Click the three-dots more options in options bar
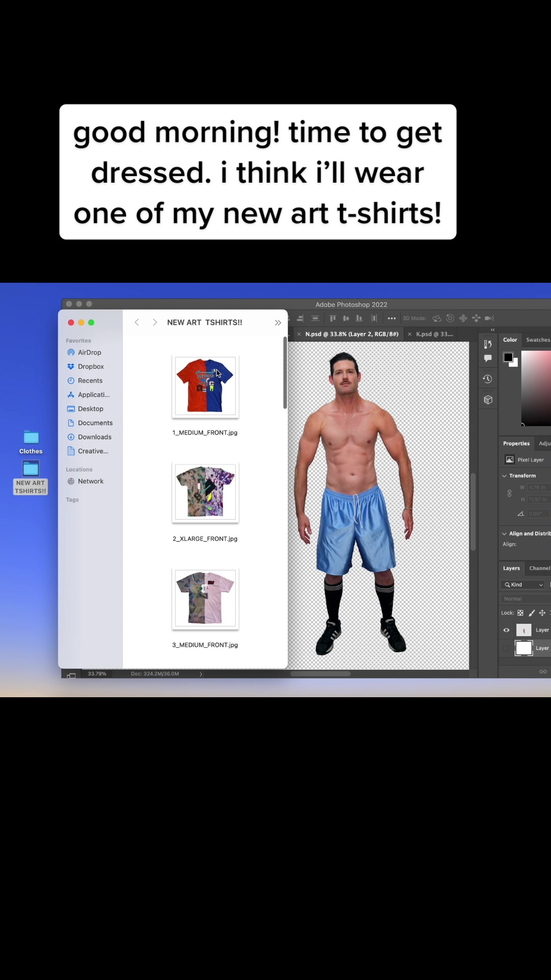The width and height of the screenshot is (551, 980). (x=392, y=318)
